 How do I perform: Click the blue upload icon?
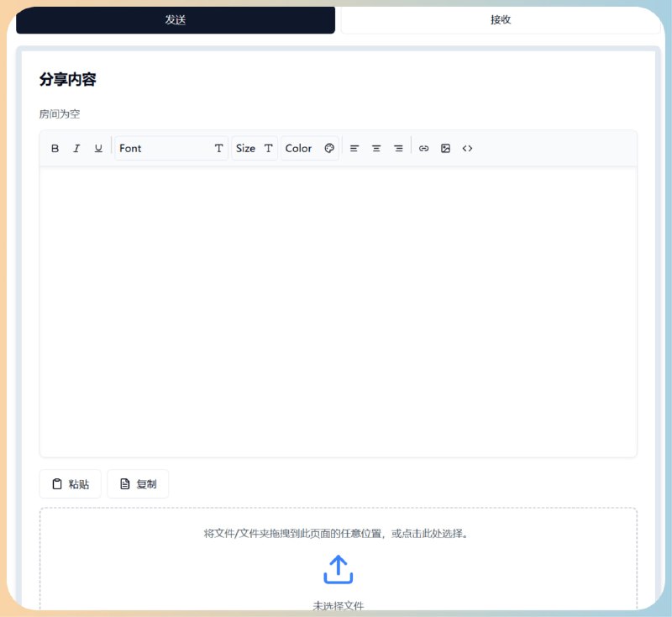click(339, 570)
